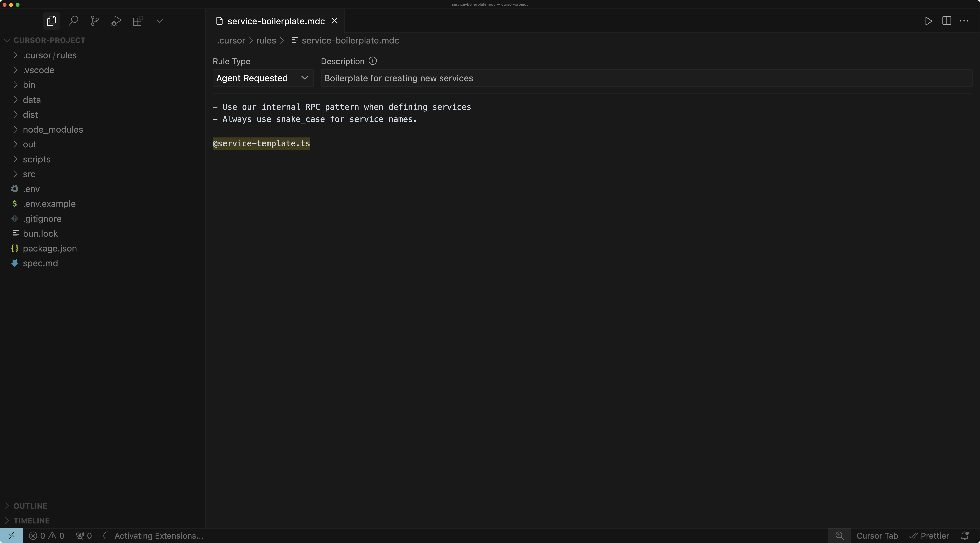Expand the src folder
Viewport: 980px width, 543px height.
coord(29,174)
